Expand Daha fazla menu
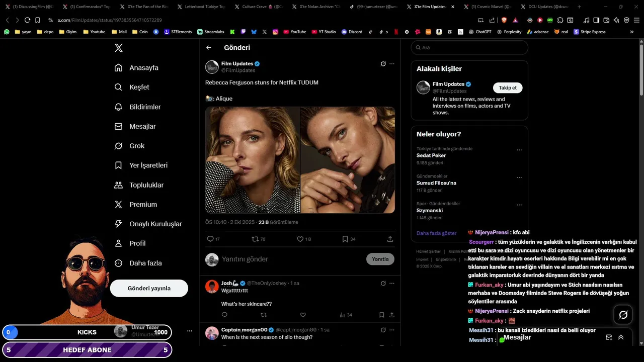Screen dimensions: 644x362 pyautogui.click(x=138, y=263)
